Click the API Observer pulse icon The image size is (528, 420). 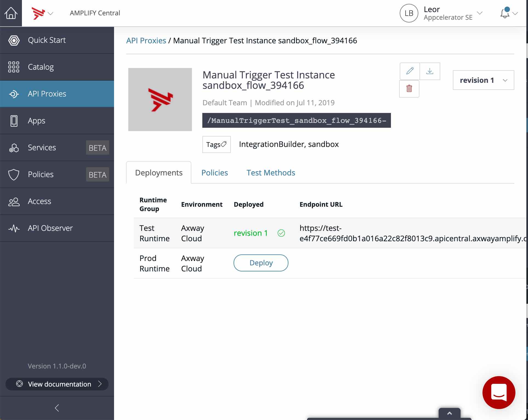[14, 228]
